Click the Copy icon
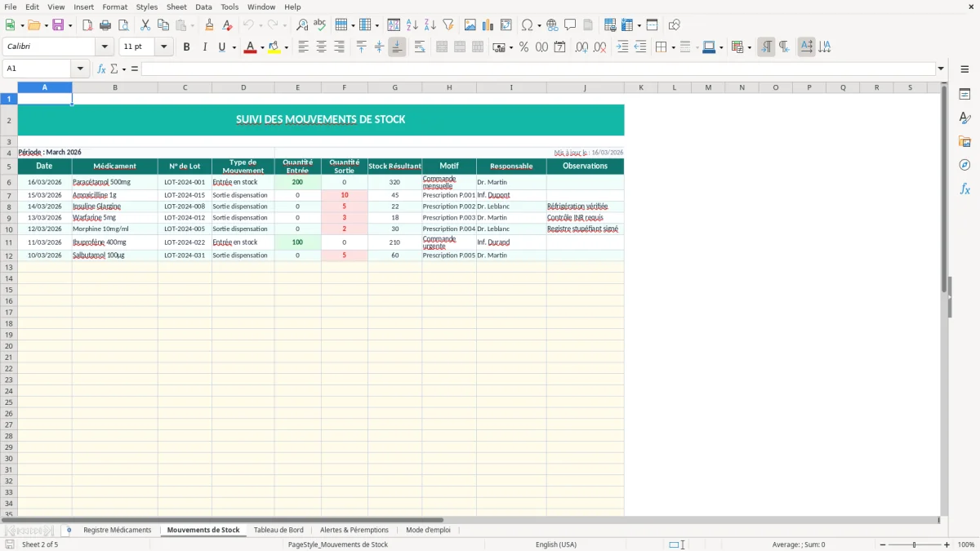This screenshot has width=980, height=551. point(163,25)
